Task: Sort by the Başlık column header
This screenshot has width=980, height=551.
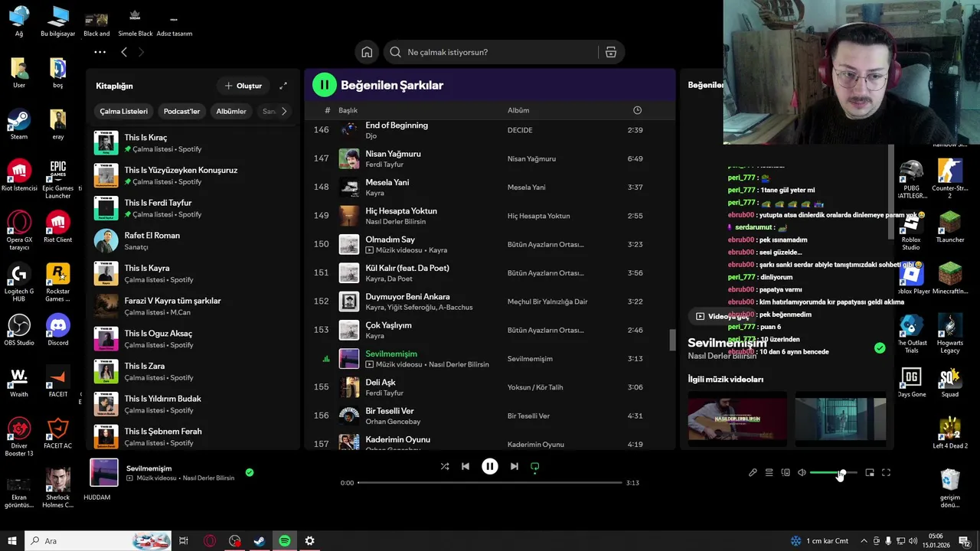Action: click(348, 110)
